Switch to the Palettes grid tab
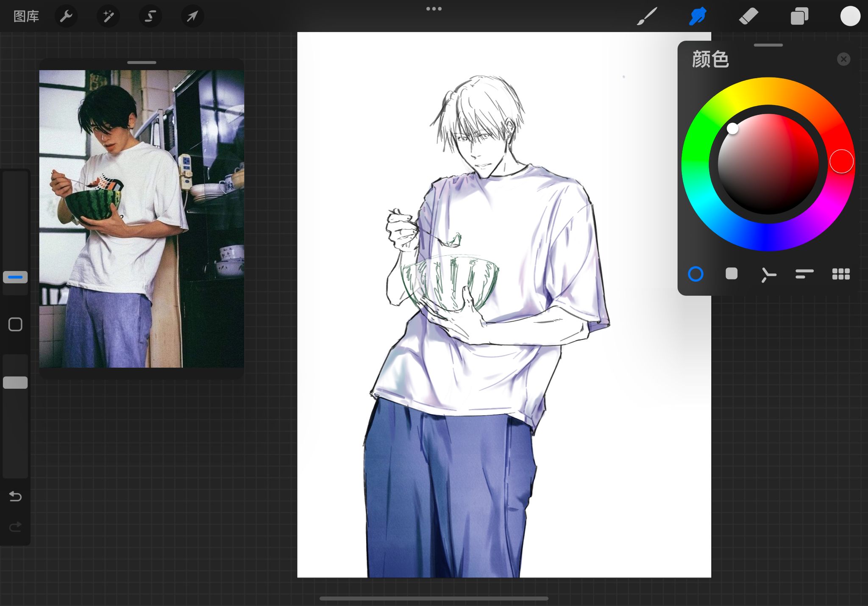868x606 pixels. coord(841,274)
